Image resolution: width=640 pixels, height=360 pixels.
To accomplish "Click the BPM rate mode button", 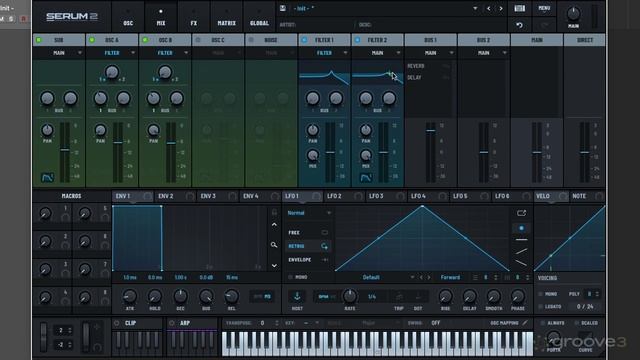I will [x=323, y=297].
